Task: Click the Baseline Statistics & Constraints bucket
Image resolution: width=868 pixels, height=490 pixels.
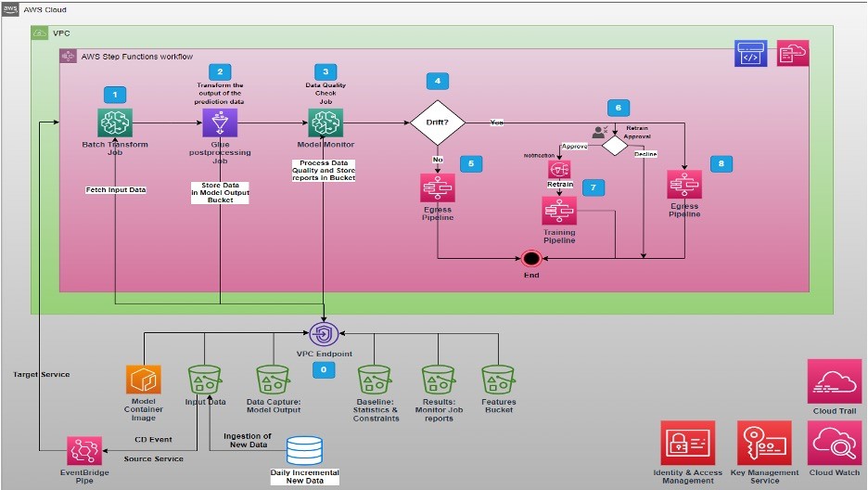Action: point(374,380)
